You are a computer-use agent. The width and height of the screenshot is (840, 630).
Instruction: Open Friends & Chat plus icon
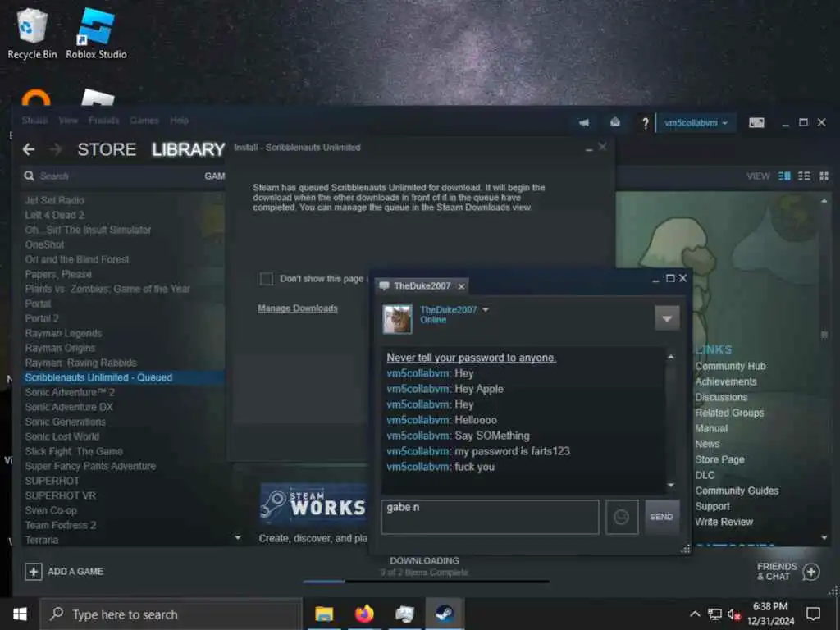click(x=811, y=572)
